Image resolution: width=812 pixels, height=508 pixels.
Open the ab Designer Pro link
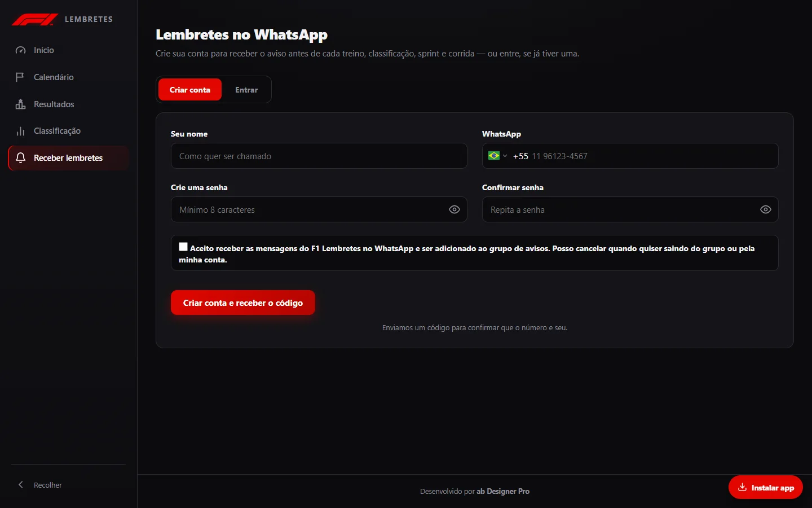[x=503, y=491]
